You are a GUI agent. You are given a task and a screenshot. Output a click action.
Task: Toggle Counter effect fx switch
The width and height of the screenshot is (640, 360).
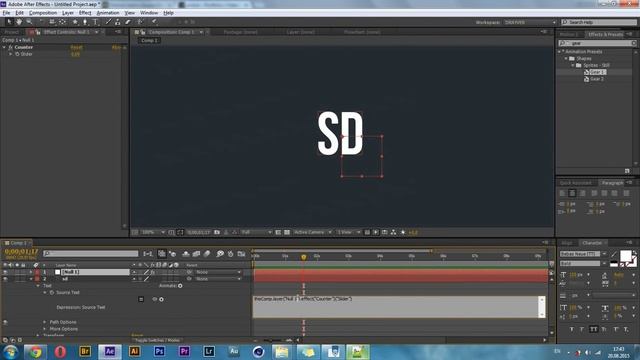pos(11,47)
